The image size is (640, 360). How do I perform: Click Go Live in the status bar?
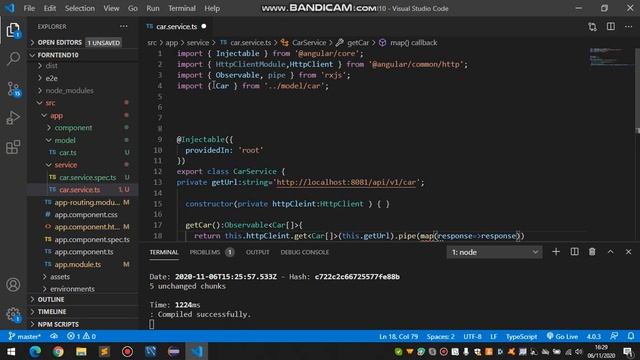click(x=562, y=336)
